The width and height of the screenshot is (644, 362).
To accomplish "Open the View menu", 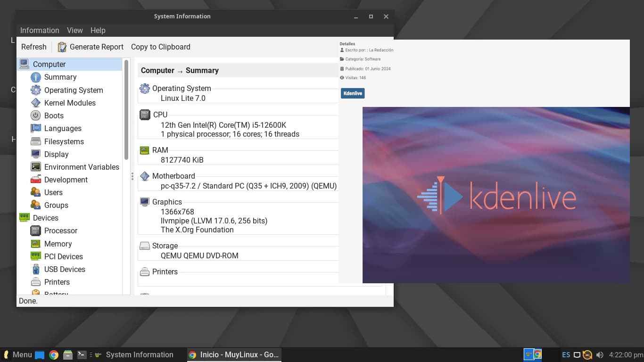I will pyautogui.click(x=74, y=30).
